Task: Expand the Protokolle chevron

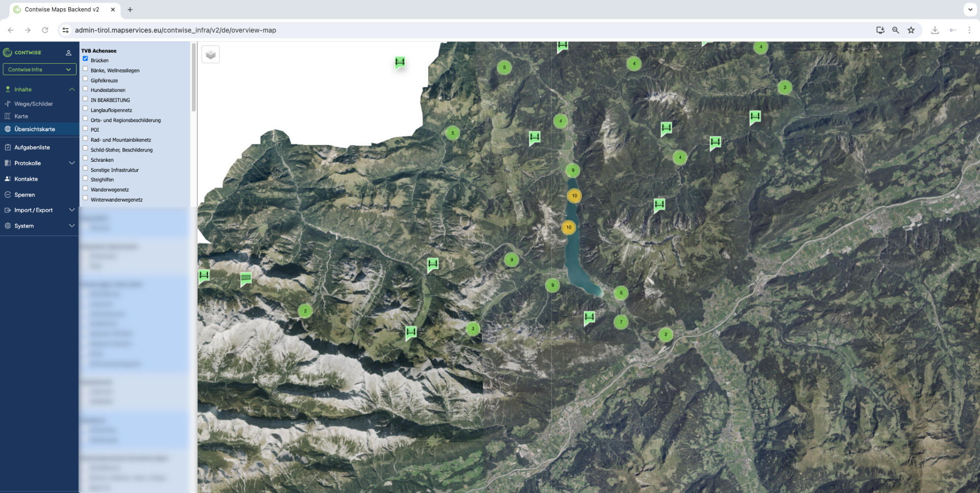Action: (x=72, y=163)
